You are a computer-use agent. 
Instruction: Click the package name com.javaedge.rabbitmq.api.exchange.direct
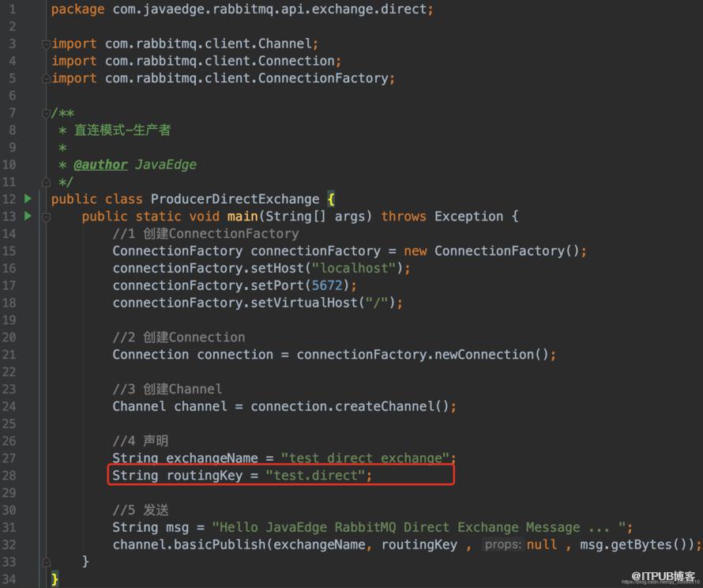pyautogui.click(x=269, y=9)
